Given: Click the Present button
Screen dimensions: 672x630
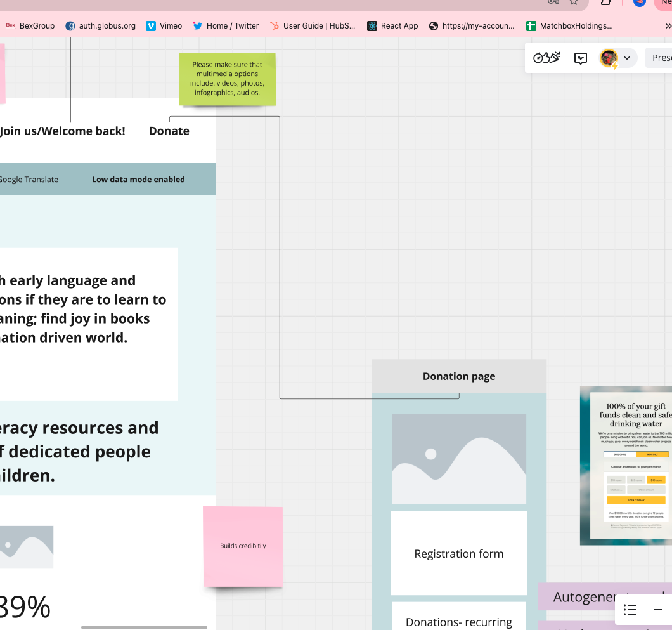Looking at the screenshot, I should (x=661, y=58).
